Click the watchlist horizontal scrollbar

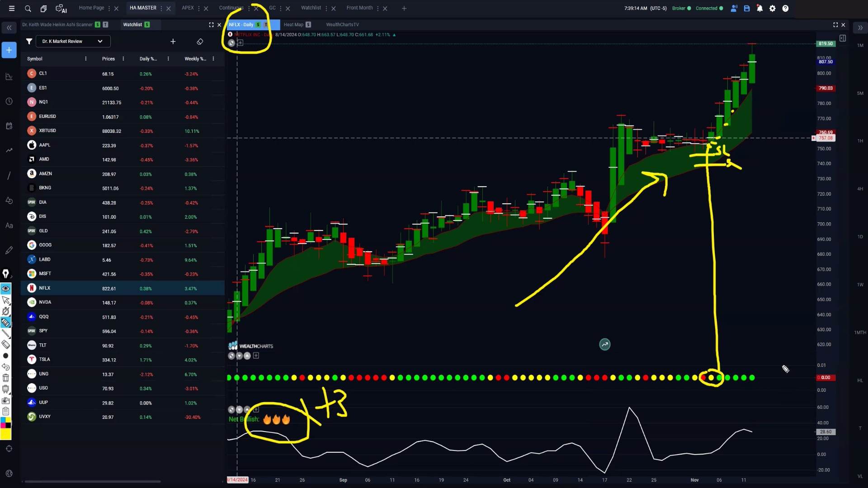(x=93, y=481)
